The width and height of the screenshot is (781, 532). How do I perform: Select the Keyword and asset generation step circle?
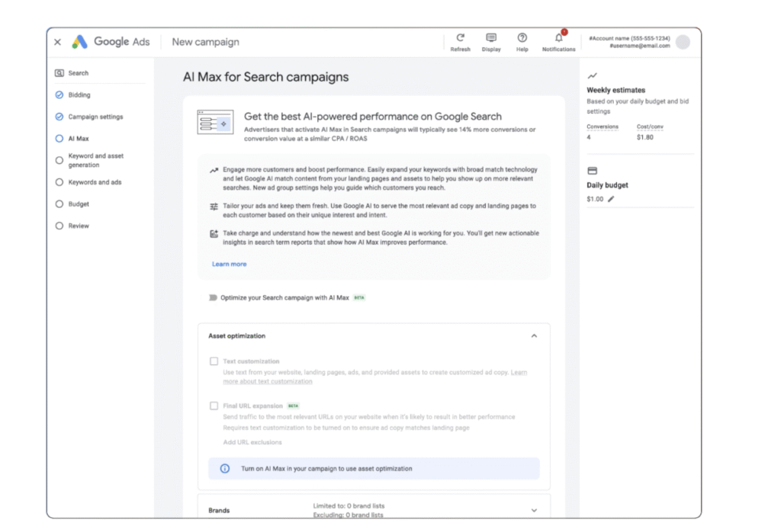(59, 160)
